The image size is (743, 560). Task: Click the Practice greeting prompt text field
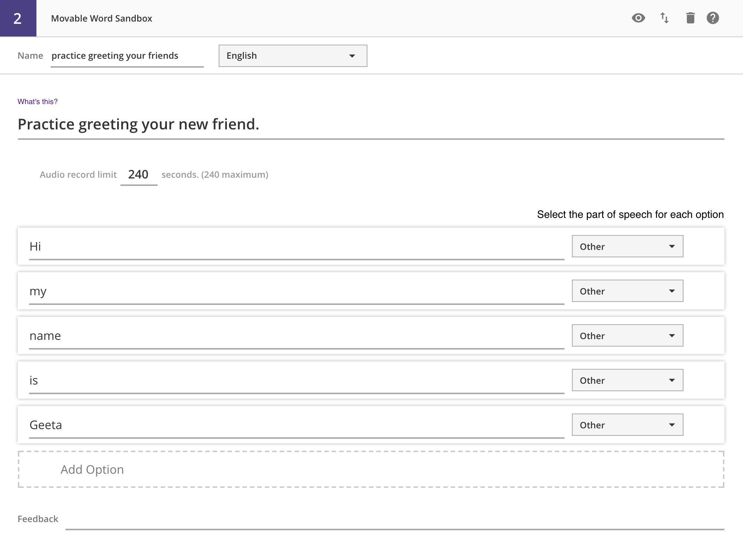tap(371, 125)
